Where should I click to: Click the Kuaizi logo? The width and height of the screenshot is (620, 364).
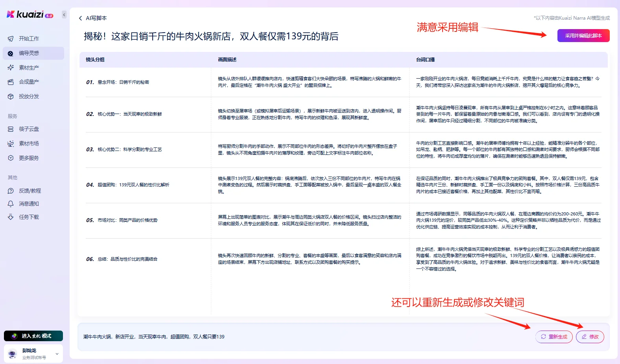coord(30,15)
